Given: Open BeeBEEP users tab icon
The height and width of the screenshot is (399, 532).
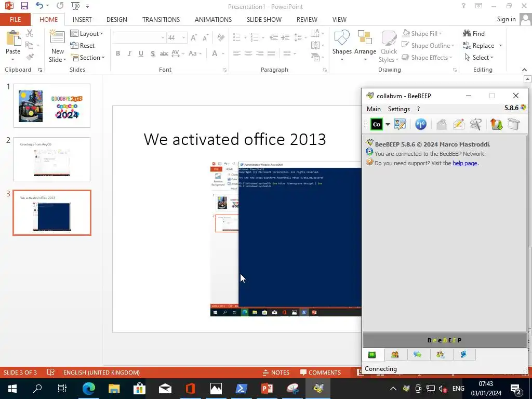Looking at the screenshot, I should click(395, 354).
